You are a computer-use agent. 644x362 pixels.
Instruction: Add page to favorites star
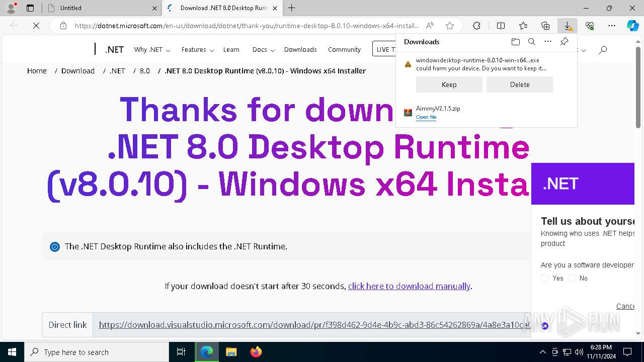[x=450, y=26]
